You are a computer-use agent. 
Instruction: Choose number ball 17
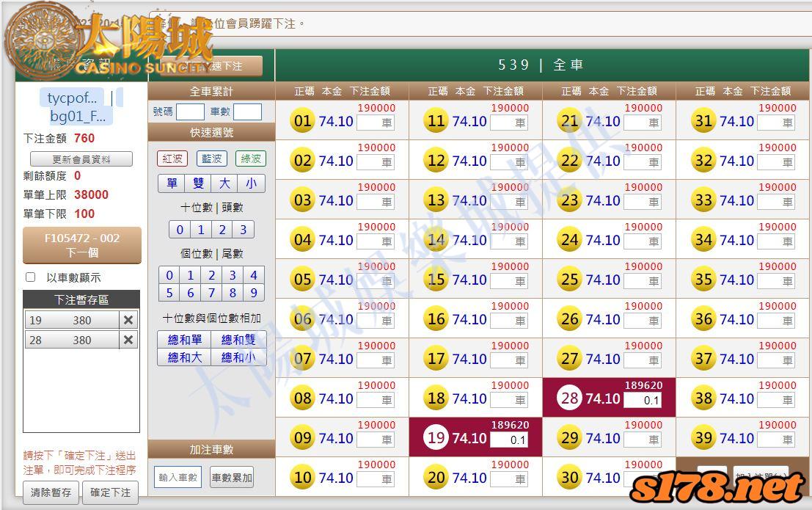click(x=436, y=359)
